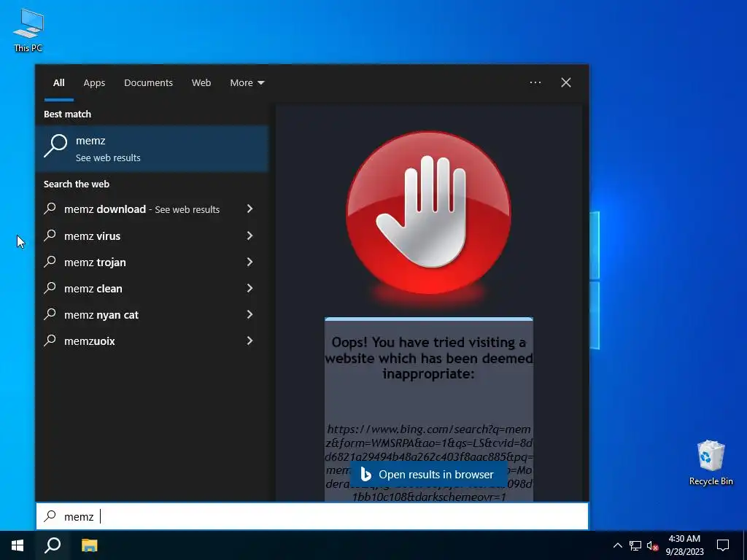Click the magnifier icon inside the search box

click(50, 516)
